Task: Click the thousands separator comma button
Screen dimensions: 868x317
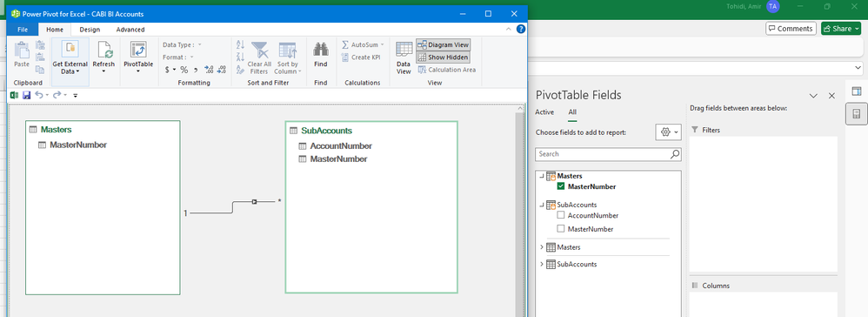Action: [x=197, y=70]
